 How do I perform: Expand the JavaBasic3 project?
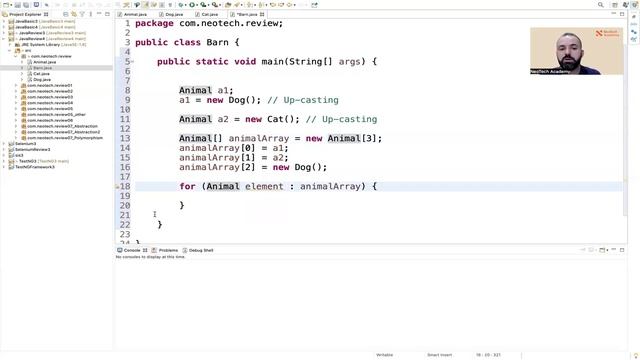coord(4,21)
